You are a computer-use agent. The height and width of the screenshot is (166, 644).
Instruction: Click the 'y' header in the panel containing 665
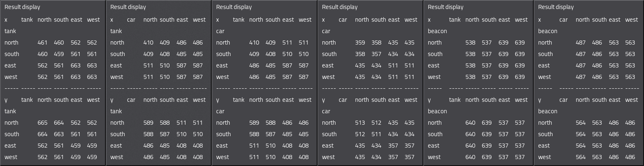click(x=6, y=100)
